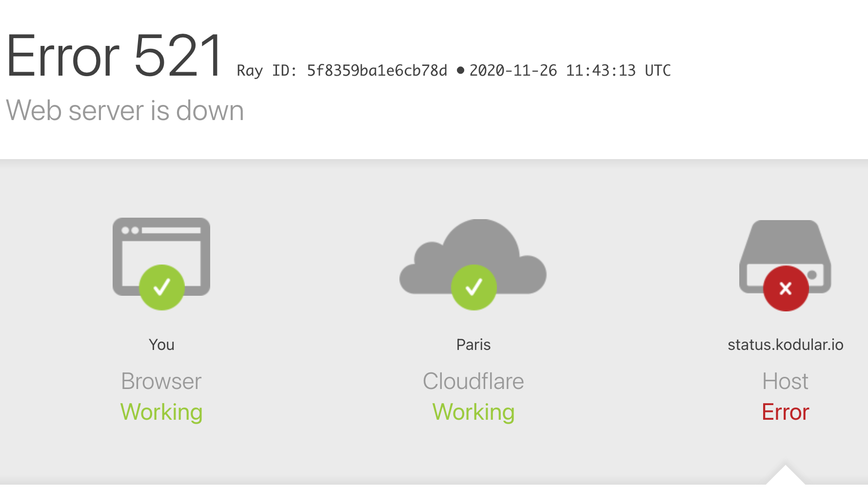This screenshot has width=868, height=491.
Task: Click the green 'Working' text under Cloudflare
Action: (473, 412)
